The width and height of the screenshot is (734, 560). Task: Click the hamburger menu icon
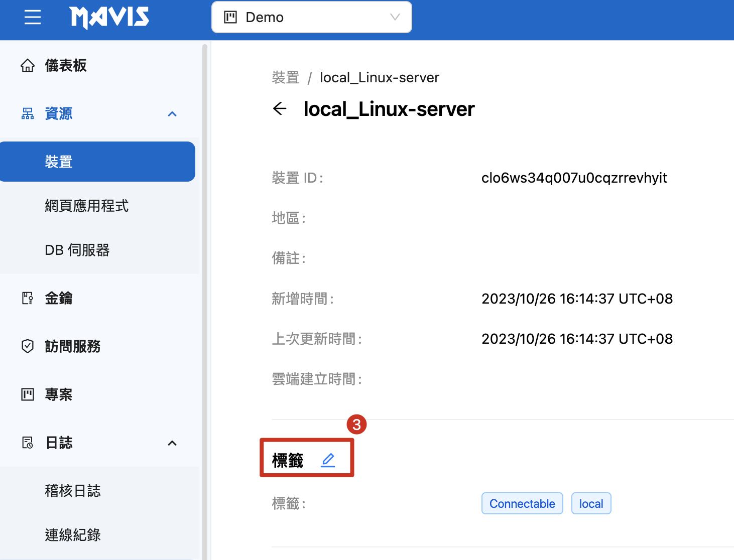click(33, 18)
